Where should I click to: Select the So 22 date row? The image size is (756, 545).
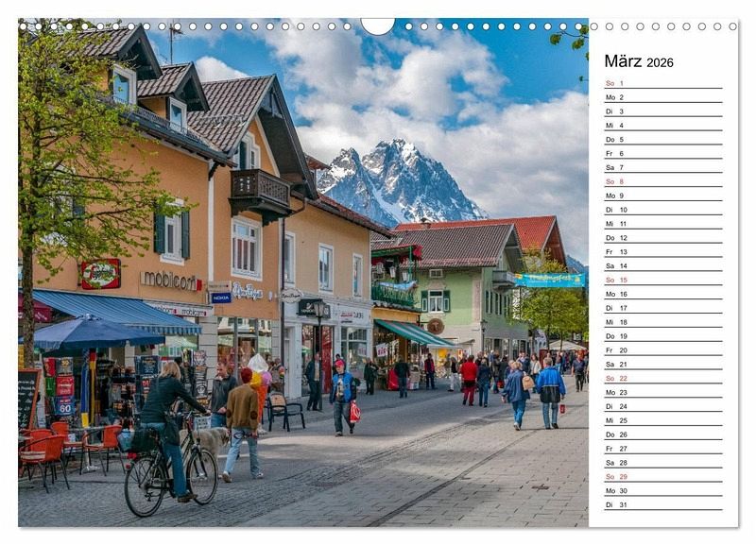663,378
